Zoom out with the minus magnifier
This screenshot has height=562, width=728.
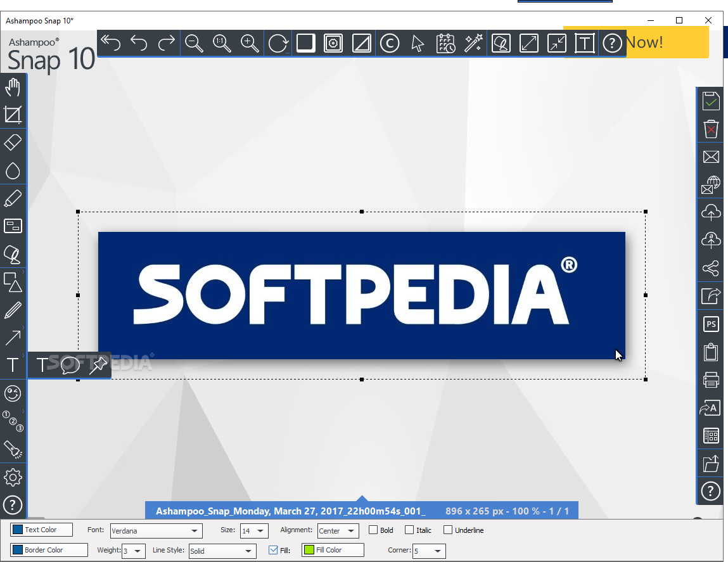click(x=194, y=43)
